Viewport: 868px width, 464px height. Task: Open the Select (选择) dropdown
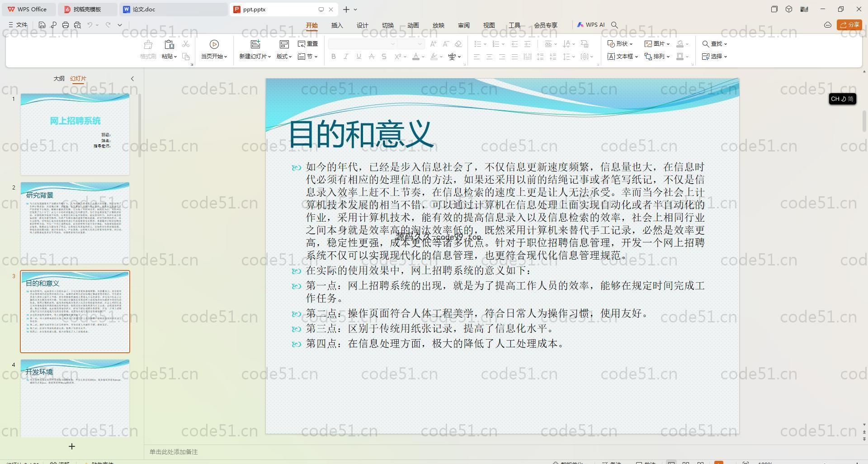[715, 57]
